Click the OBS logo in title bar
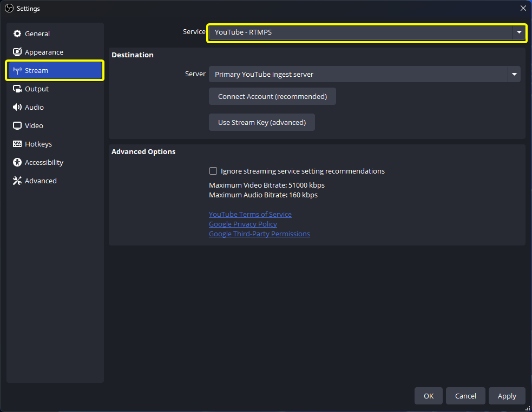532x412 pixels. click(x=9, y=8)
